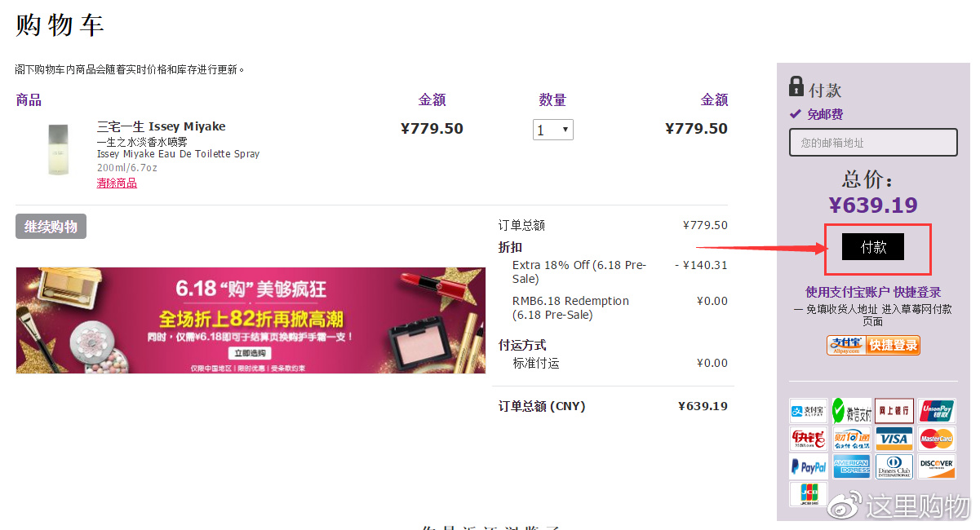The image size is (980, 530).
Task: Select the Diners Club International icon
Action: point(894,467)
